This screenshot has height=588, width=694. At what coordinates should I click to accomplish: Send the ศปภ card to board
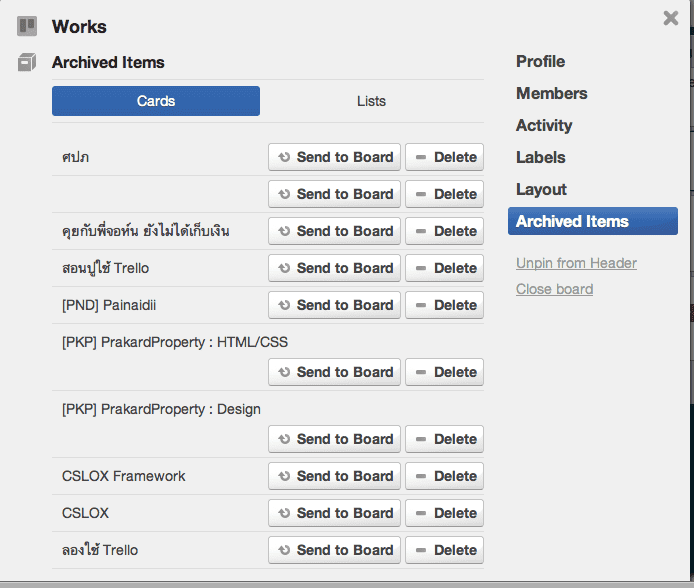pyautogui.click(x=334, y=157)
